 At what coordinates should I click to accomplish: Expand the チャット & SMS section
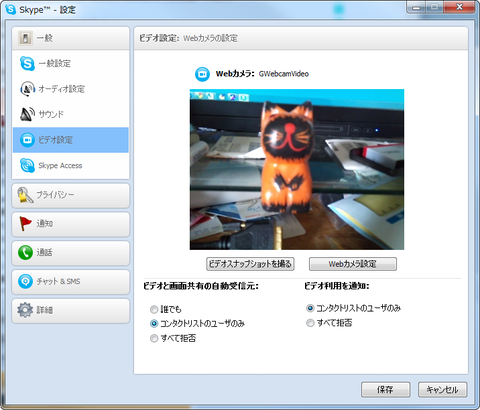pyautogui.click(x=71, y=282)
